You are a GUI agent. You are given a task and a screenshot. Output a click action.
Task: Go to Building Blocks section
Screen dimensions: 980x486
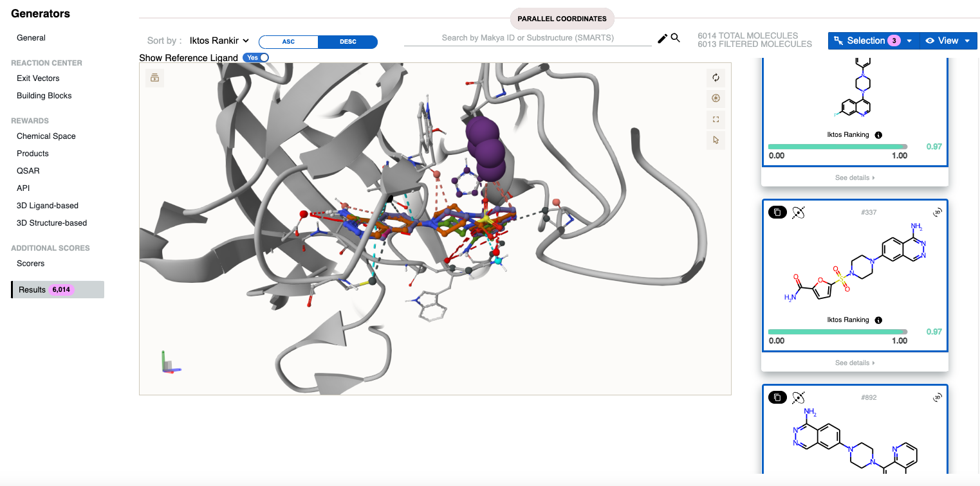tap(44, 96)
